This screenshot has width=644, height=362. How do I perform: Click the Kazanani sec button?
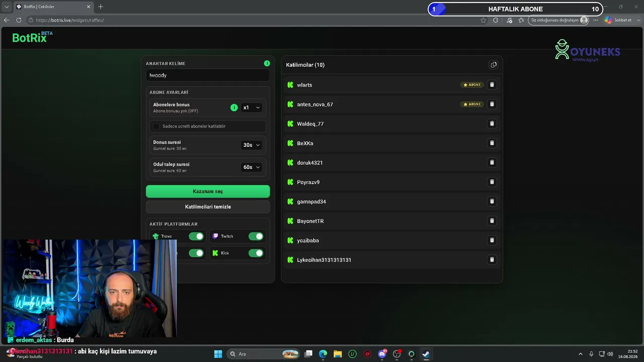208,192
